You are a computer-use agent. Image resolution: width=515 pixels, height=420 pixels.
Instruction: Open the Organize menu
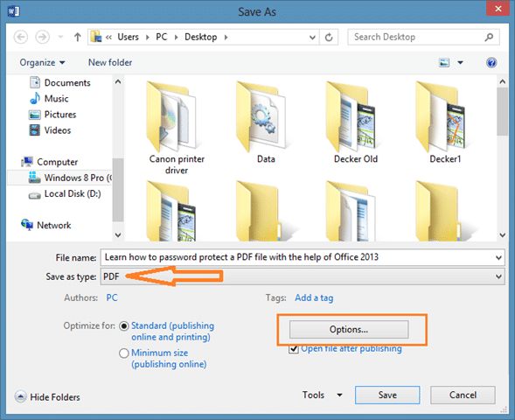42,62
